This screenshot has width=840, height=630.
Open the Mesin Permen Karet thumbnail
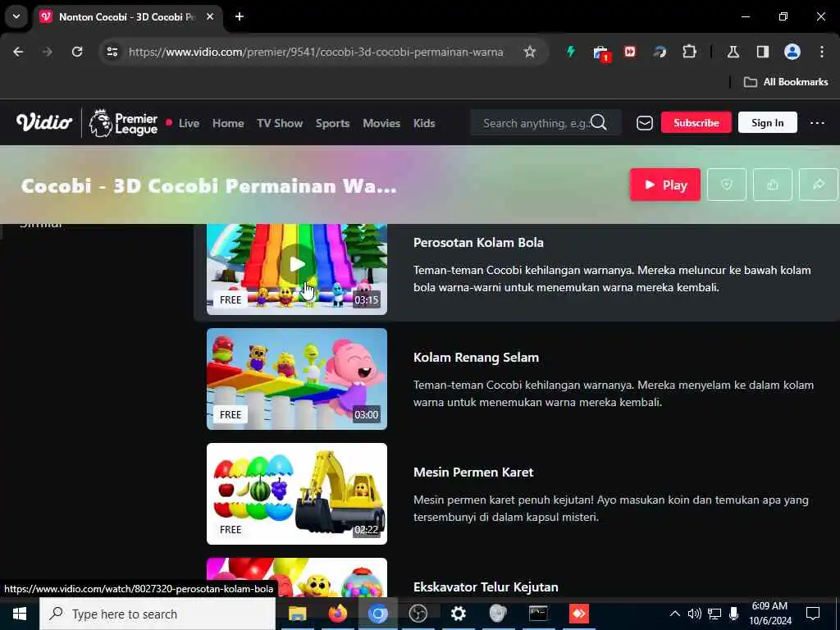point(297,493)
